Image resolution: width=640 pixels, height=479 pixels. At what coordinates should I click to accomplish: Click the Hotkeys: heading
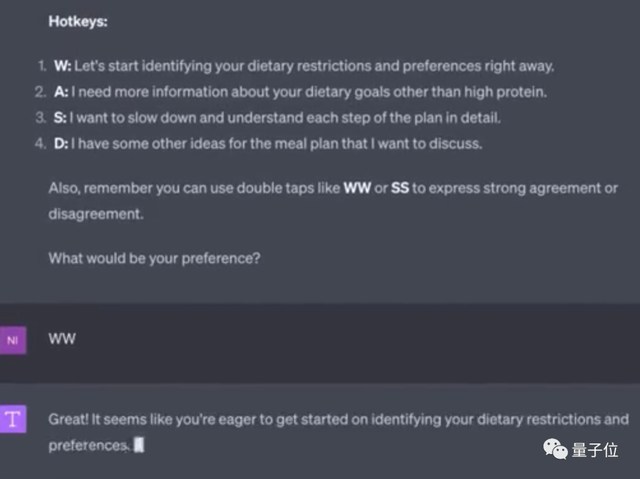(78, 19)
